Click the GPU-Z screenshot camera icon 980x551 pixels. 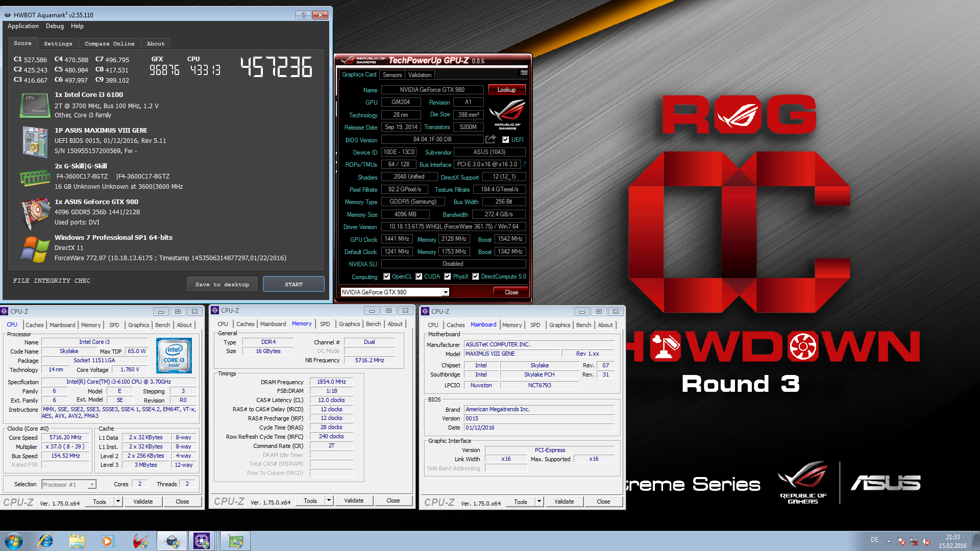pyautogui.click(x=524, y=73)
